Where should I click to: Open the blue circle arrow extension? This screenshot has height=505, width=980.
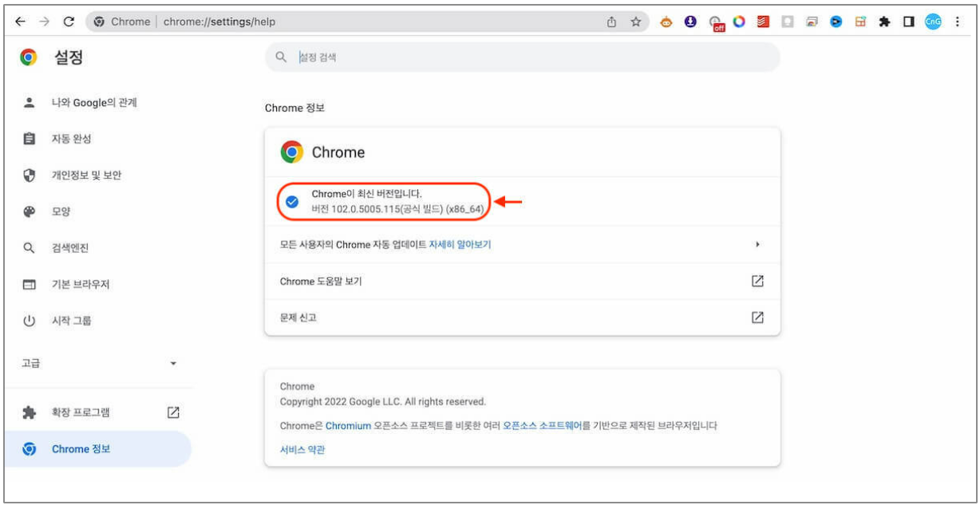click(836, 22)
